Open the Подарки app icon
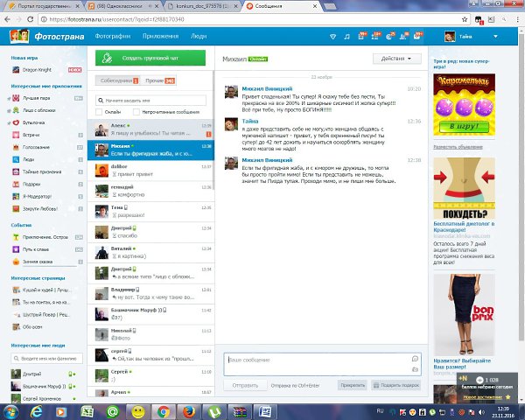Screen dimensions: 525x420 click(15, 185)
